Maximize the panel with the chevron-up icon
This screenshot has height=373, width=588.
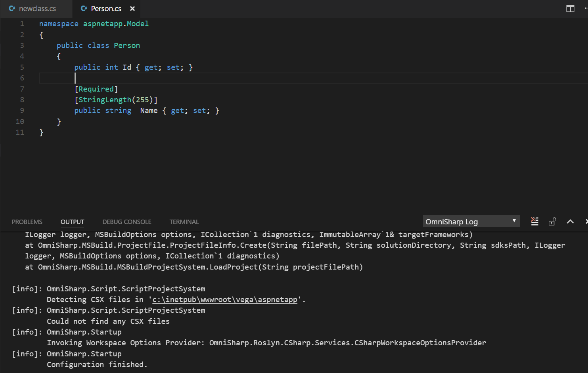[x=570, y=222]
